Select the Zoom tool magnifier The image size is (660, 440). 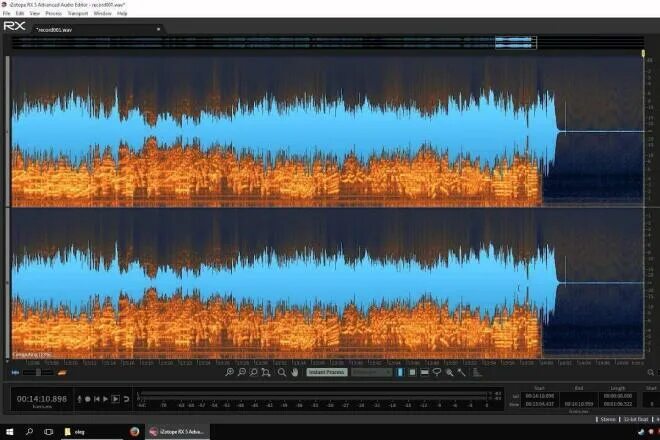[x=282, y=372]
